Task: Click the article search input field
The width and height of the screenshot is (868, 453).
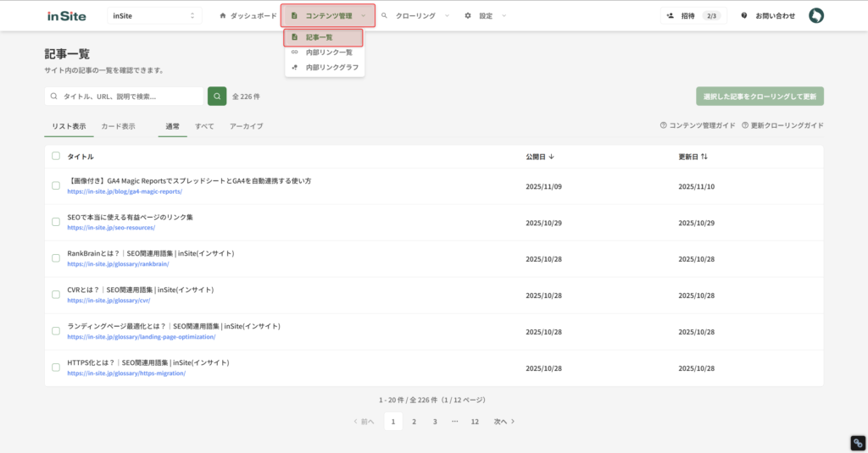Action: [x=124, y=97]
